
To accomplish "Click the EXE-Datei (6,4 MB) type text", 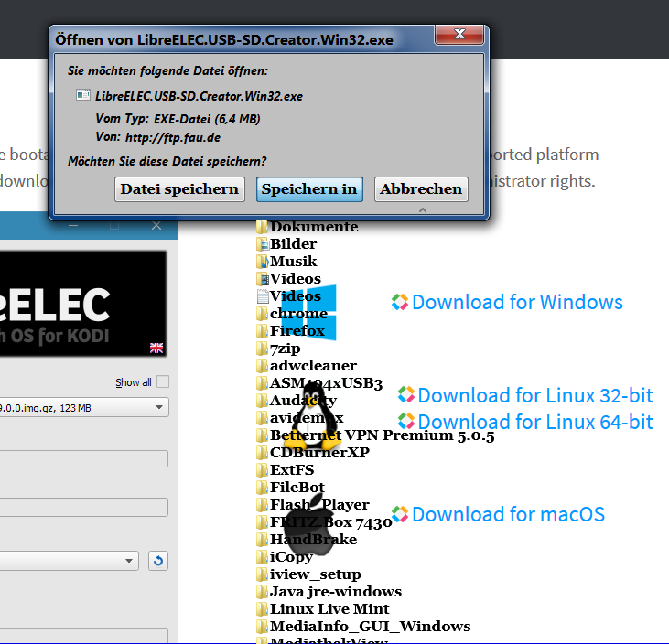I will pos(207,119).
